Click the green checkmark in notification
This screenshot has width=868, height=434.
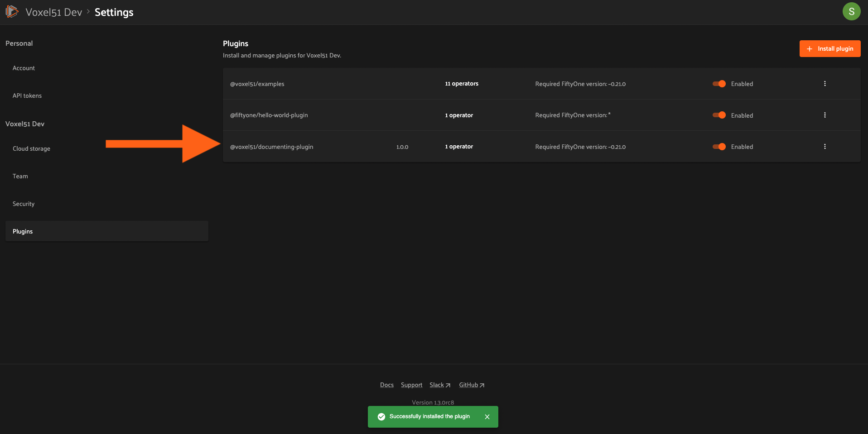click(381, 417)
